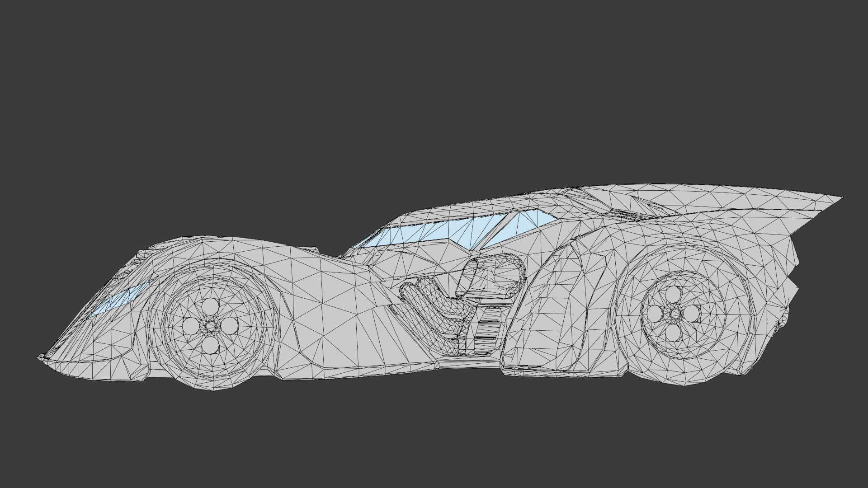Click the left hole of front wheel rim
Viewport: 868px width, 488px height.
click(x=190, y=325)
